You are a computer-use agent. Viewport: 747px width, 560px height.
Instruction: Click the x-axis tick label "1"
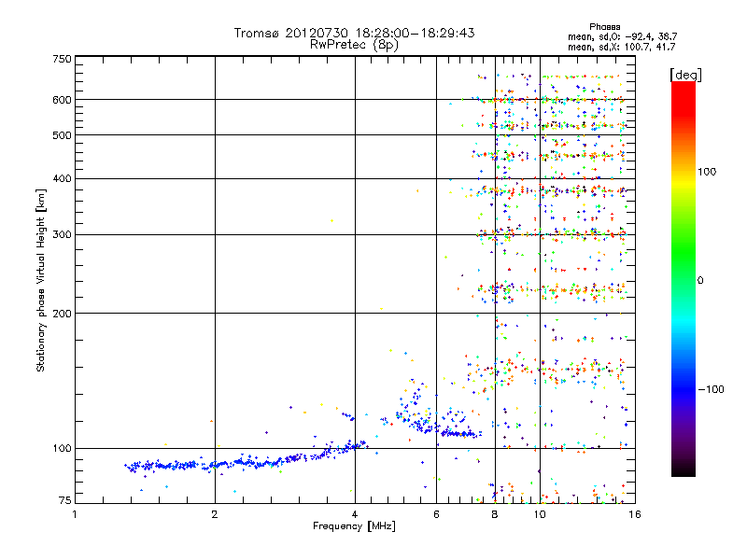tap(75, 514)
